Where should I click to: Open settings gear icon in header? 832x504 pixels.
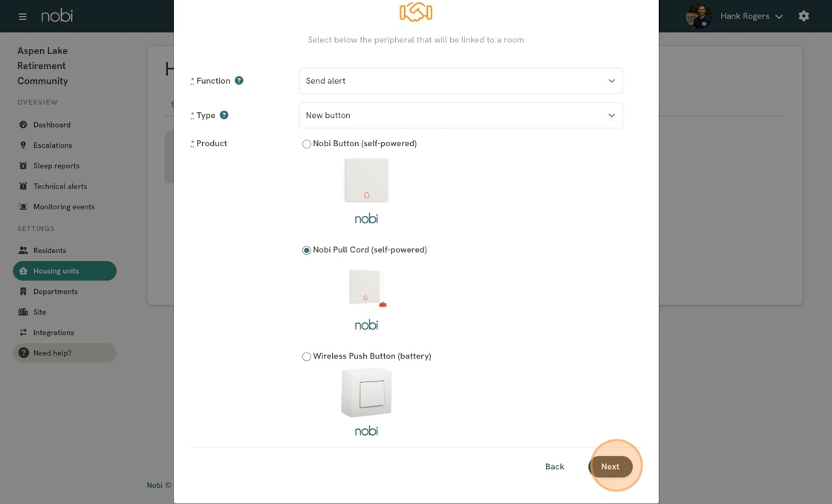(x=804, y=16)
